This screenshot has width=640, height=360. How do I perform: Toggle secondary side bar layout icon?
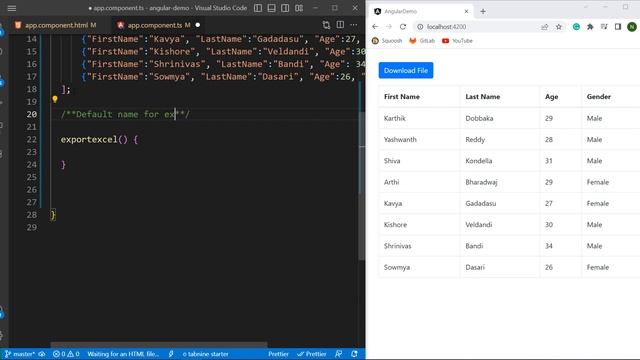[285, 8]
